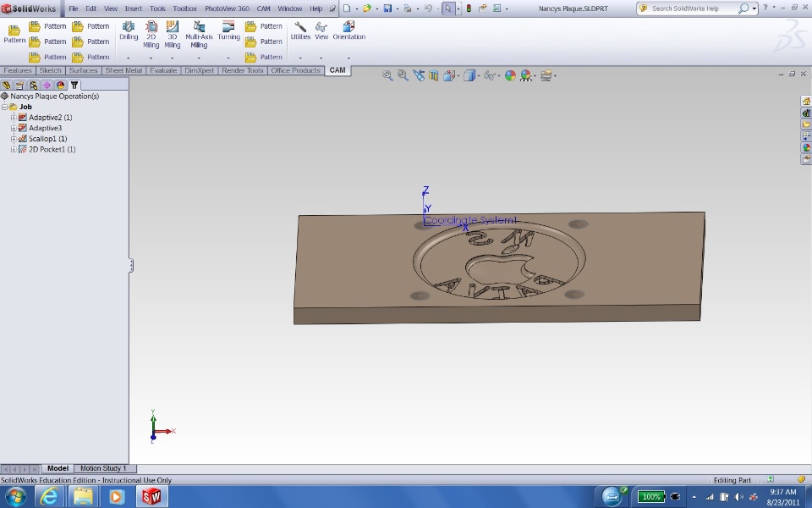This screenshot has width=812, height=508.
Task: Open the CAM menu in menu bar
Action: click(264, 8)
